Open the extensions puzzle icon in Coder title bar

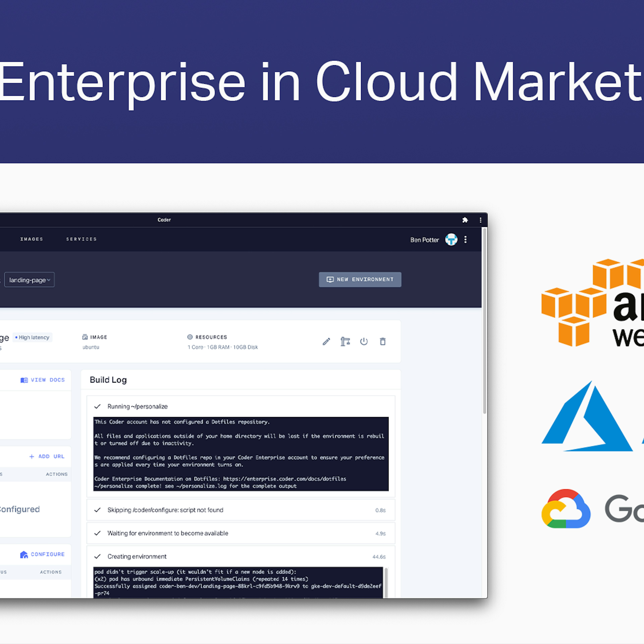point(465,220)
